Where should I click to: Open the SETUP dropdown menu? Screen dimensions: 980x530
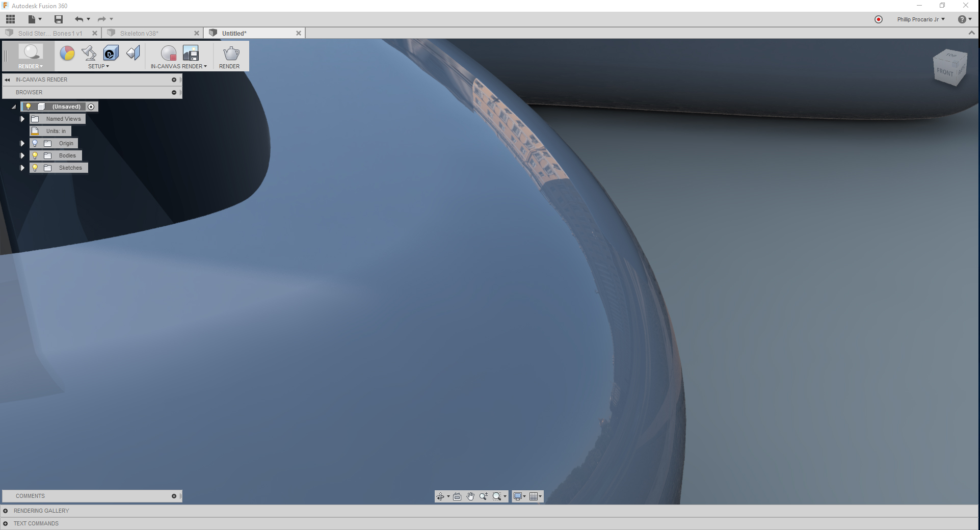[99, 66]
